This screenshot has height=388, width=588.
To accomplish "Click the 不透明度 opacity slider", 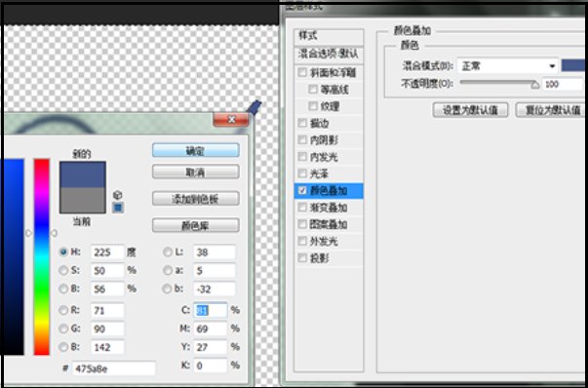I will [499, 84].
